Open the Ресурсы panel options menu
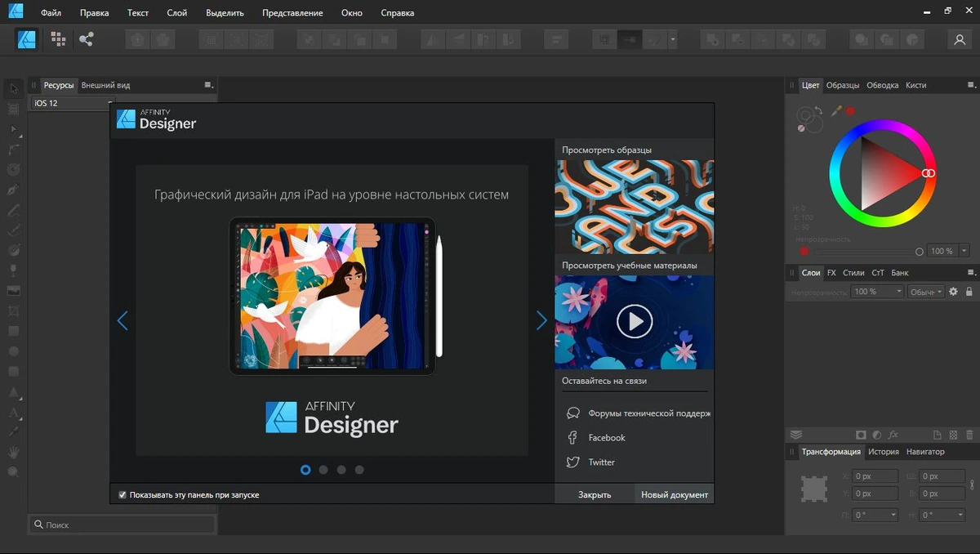The width and height of the screenshot is (980, 554). [x=208, y=85]
